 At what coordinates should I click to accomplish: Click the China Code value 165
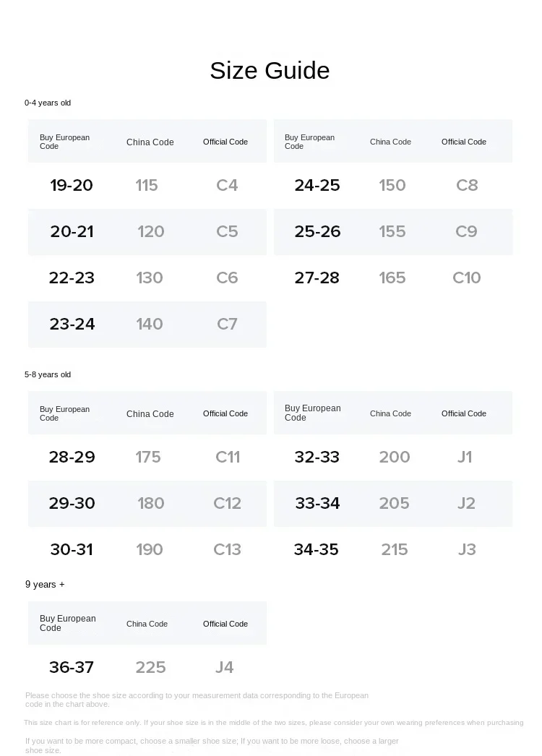[x=392, y=278]
